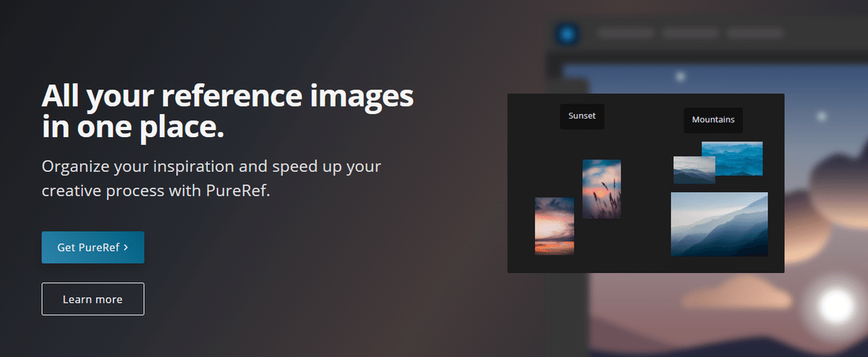Click the Get PureRef button
Viewport: 868px width, 357px height.
tap(93, 247)
